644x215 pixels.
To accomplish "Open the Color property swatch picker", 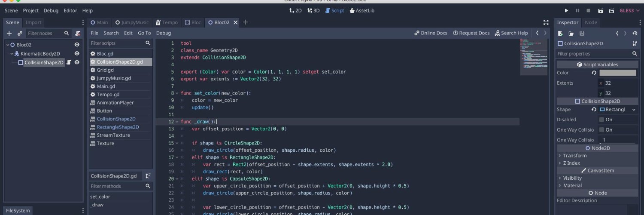I will (617, 73).
